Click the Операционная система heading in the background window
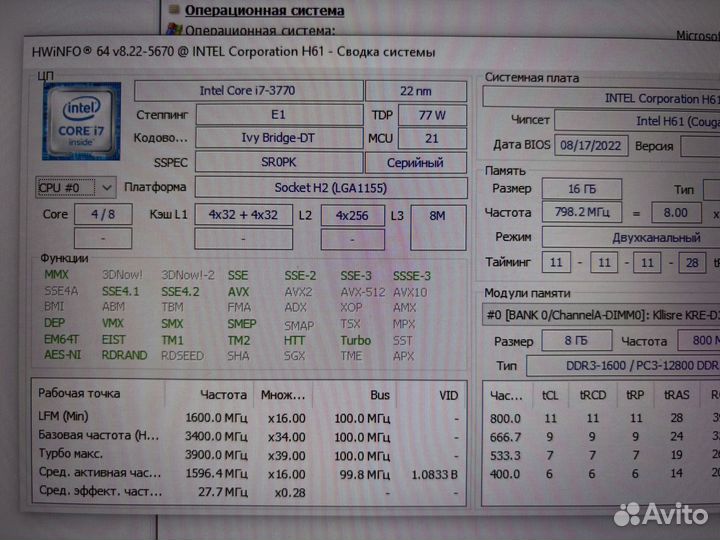The height and width of the screenshot is (540, 720). 264,10
